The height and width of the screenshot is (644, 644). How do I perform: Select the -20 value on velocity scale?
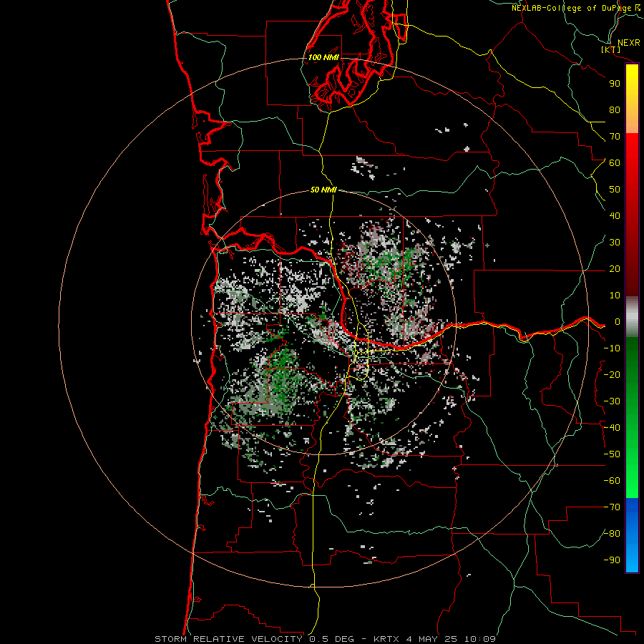coord(612,375)
